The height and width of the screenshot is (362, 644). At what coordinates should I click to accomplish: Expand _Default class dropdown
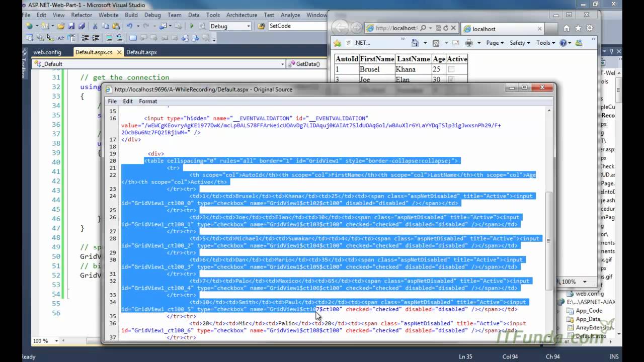pos(283,64)
